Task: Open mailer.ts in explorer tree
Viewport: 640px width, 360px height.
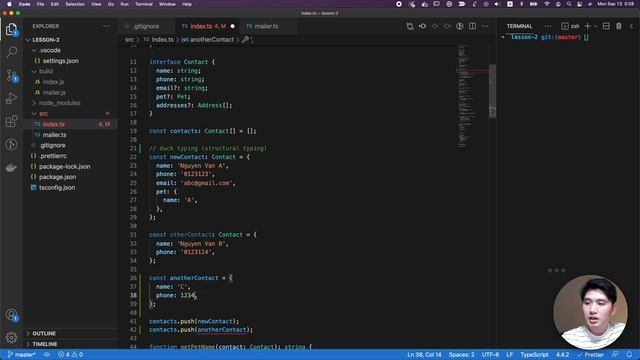Action: click(54, 135)
